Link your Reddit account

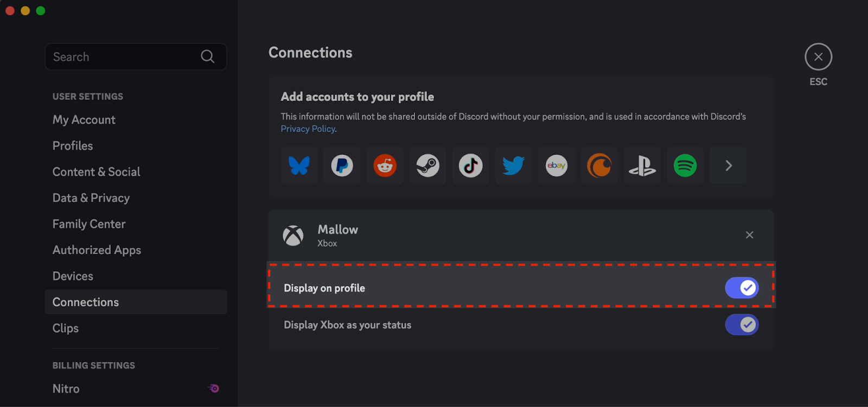(x=385, y=166)
